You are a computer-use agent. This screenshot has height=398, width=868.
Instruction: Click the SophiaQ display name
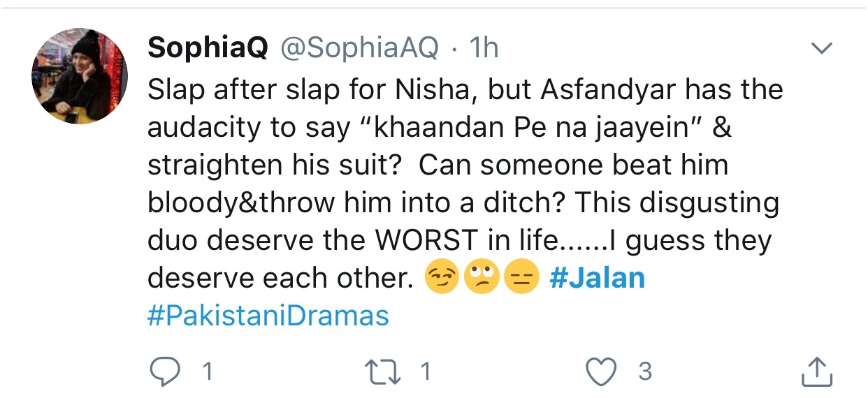point(208,47)
